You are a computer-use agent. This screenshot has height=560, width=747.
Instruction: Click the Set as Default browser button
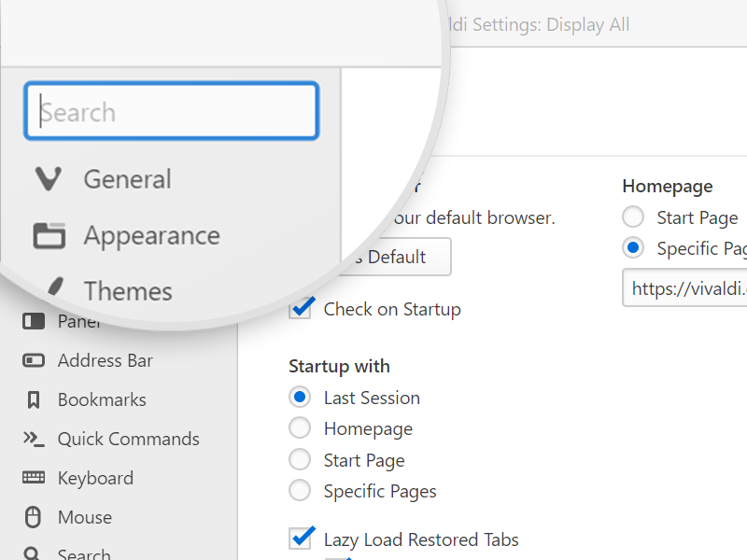point(395,257)
